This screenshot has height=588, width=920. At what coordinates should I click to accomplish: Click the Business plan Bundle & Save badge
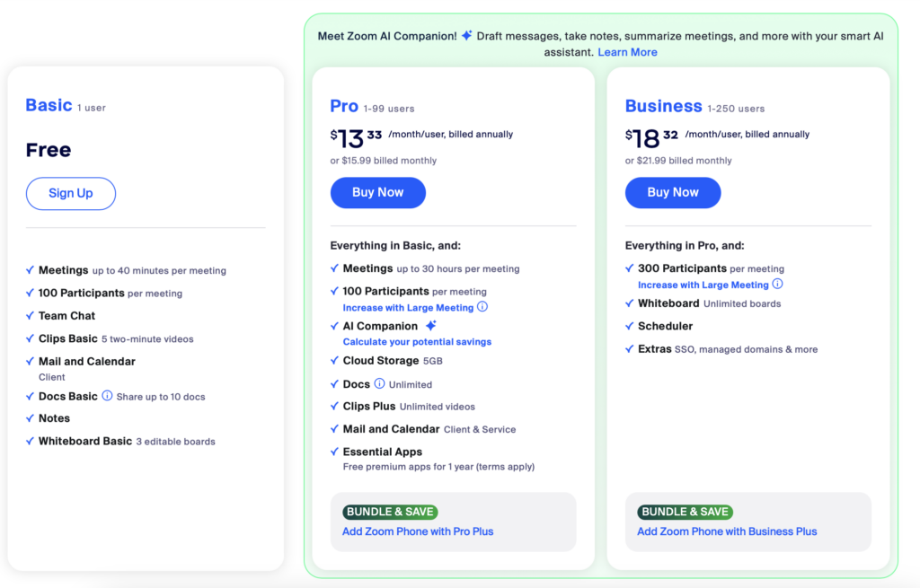[x=685, y=512]
